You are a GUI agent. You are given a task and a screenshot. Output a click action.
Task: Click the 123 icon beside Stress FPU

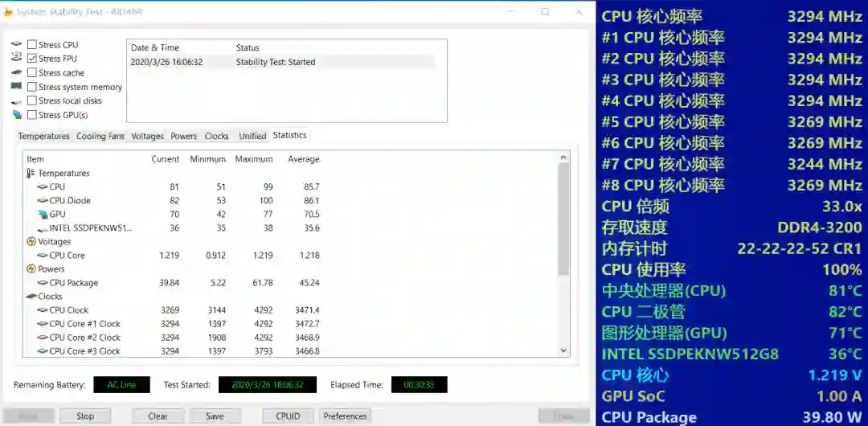[x=17, y=56]
